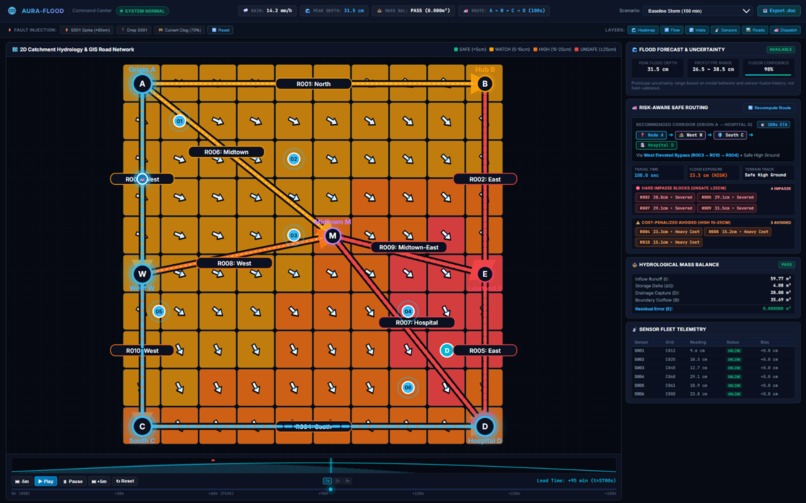
Task: Click the Hospital D route chip
Action: 656,145
